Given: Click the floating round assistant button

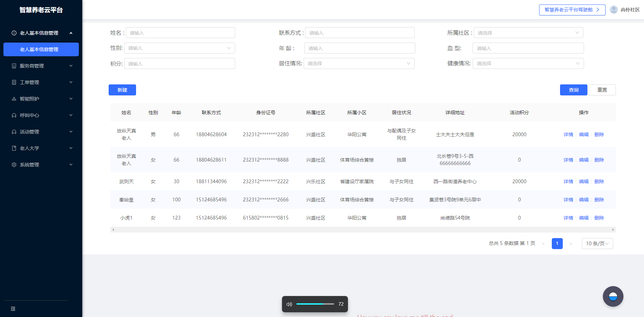Looking at the screenshot, I should pyautogui.click(x=613, y=296).
